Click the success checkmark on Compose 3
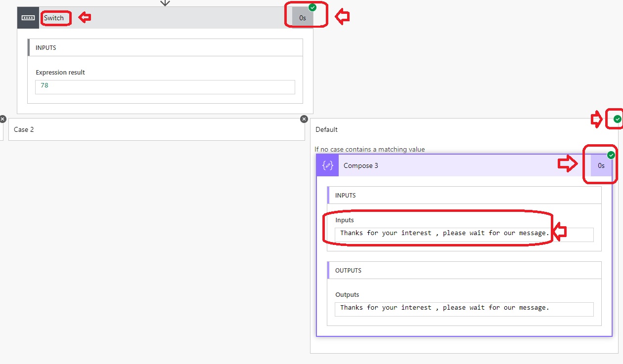The width and height of the screenshot is (623, 364). tap(611, 155)
